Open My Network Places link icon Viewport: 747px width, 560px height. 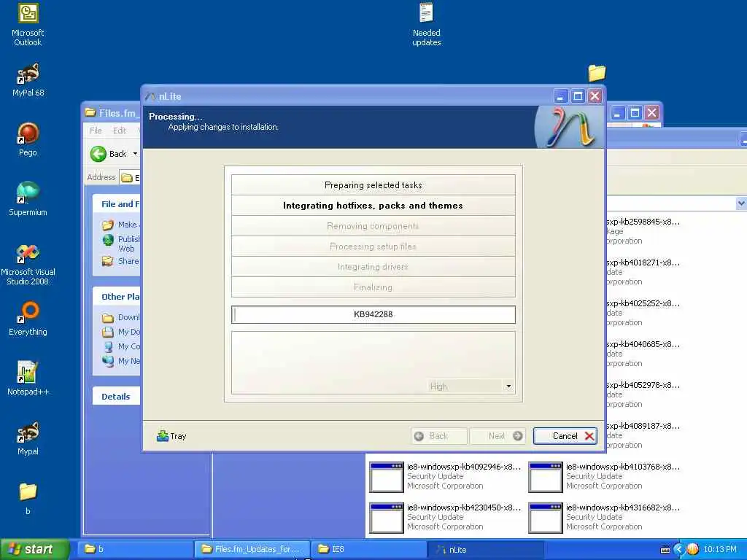108,361
